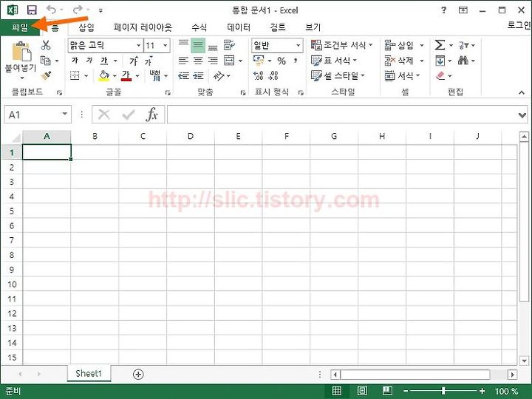The height and width of the screenshot is (399, 532).
Task: Click the Excel Help question mark icon
Action: click(443, 10)
